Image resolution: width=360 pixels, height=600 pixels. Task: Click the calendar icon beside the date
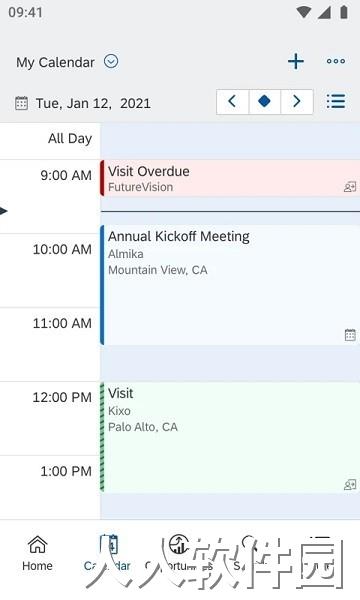click(21, 103)
